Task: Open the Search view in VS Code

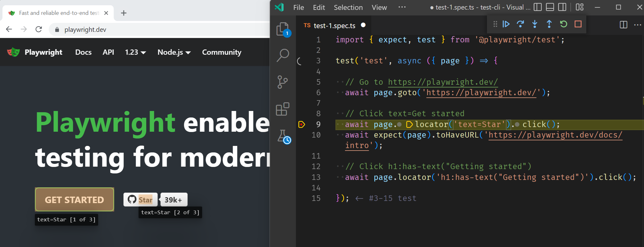Action: (283, 55)
